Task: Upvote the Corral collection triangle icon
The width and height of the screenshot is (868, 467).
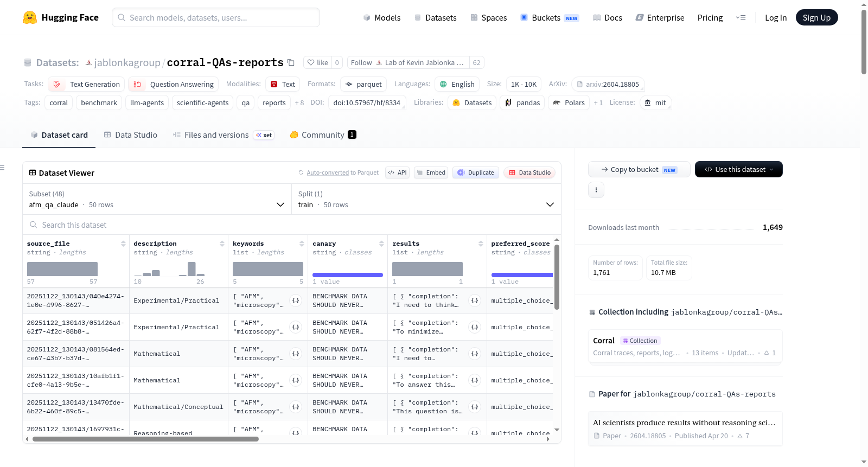Action: 770,353
